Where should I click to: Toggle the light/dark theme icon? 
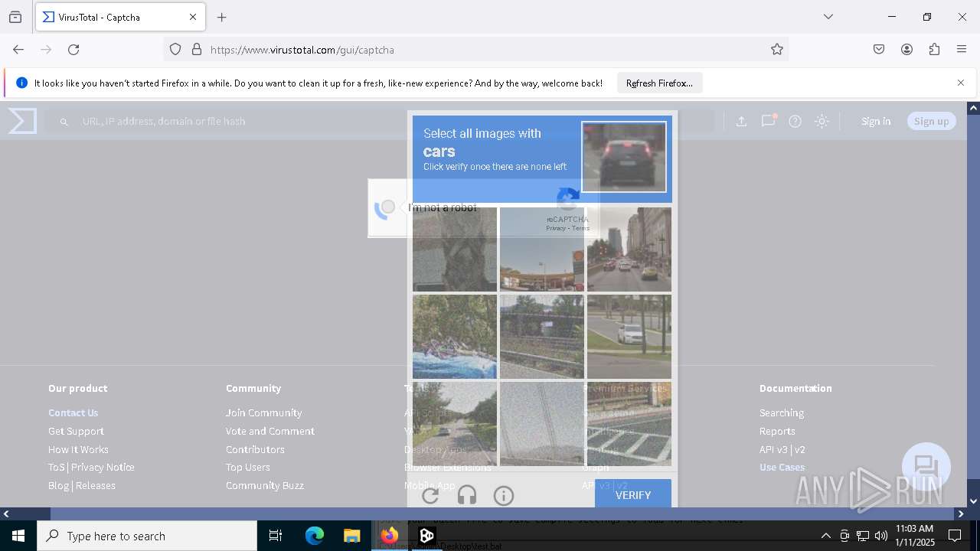tap(822, 121)
